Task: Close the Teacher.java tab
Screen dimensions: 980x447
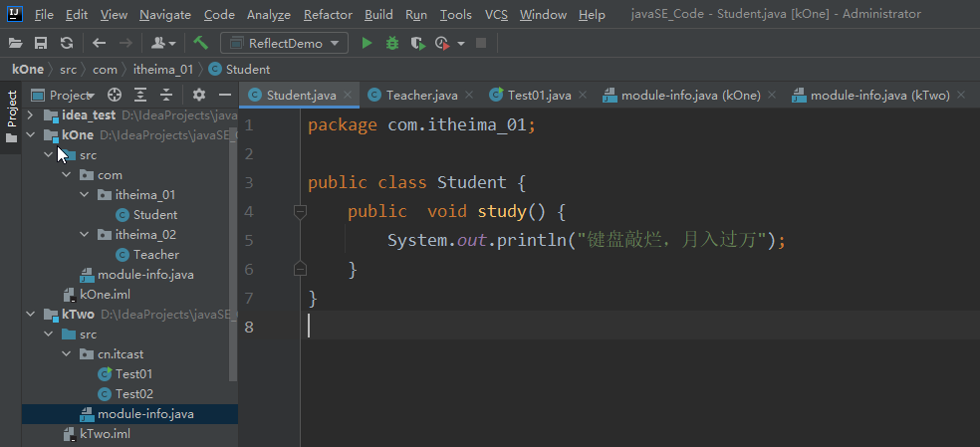Action: tap(469, 95)
